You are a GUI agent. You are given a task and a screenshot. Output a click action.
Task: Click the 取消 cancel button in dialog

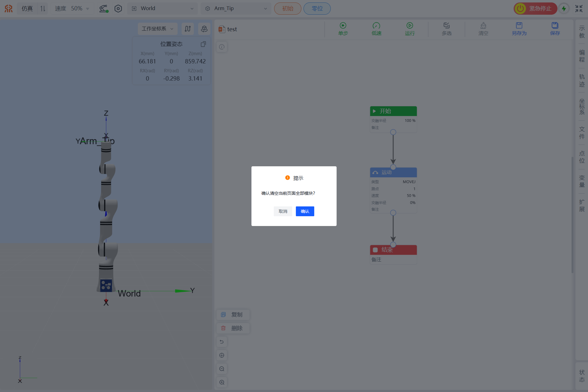[x=283, y=211]
